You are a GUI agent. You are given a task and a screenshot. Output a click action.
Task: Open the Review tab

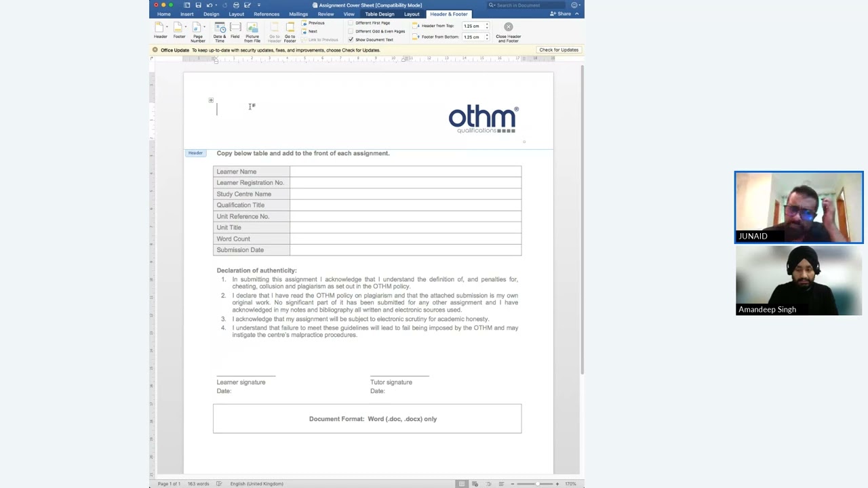click(325, 14)
